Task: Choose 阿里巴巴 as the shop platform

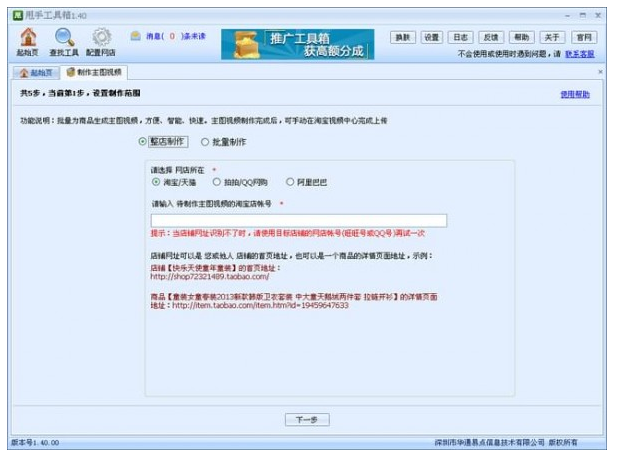Action: pos(290,182)
